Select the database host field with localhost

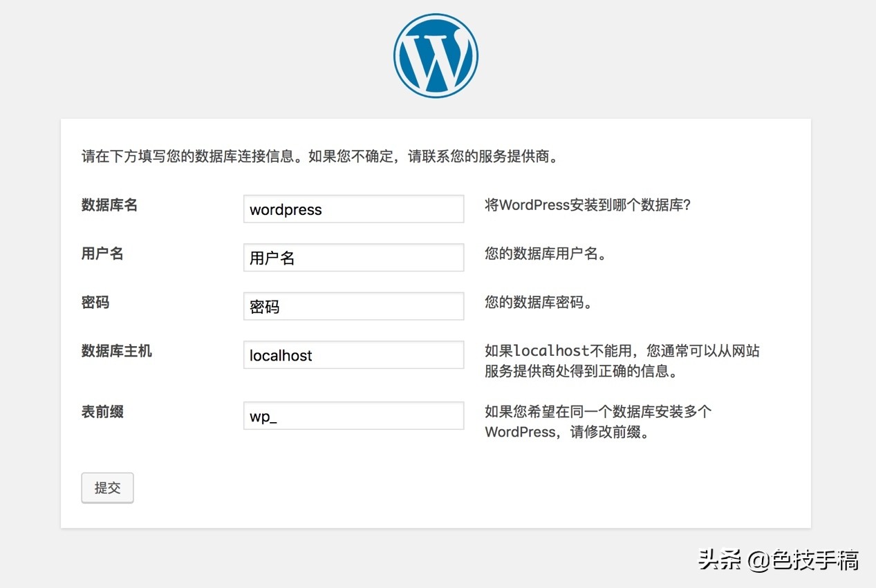click(353, 354)
